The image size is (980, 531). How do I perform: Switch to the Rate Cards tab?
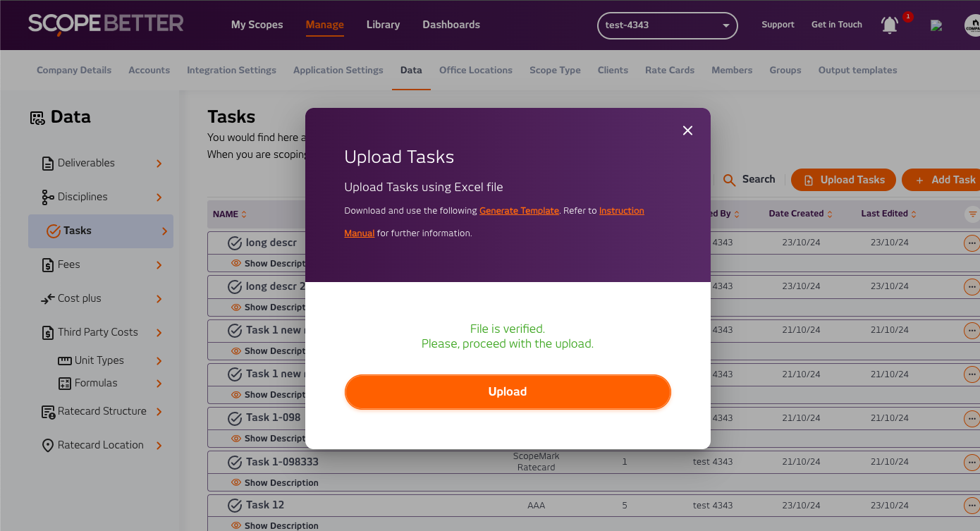pyautogui.click(x=669, y=71)
